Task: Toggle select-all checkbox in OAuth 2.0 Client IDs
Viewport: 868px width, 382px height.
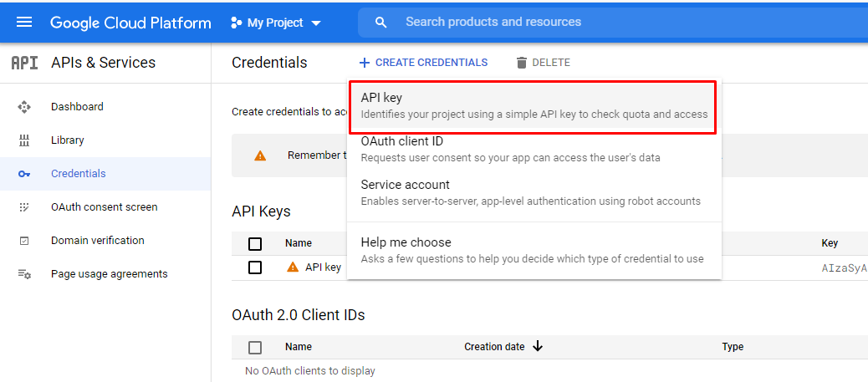Action: [x=255, y=348]
